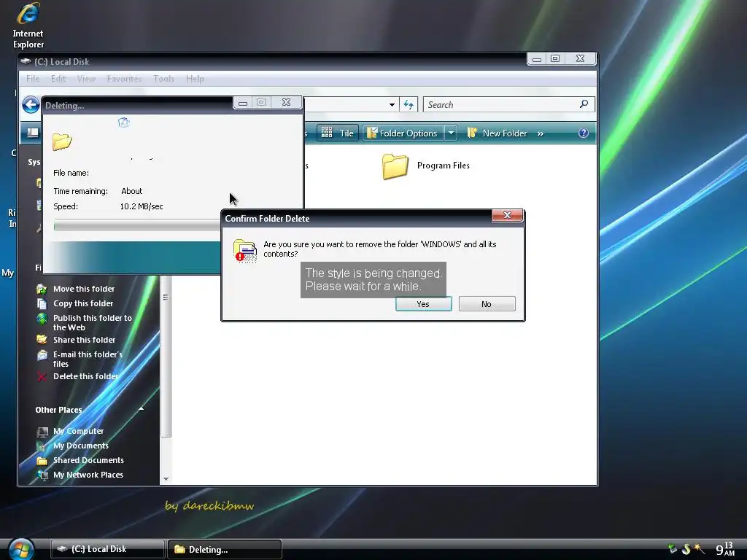This screenshot has height=560, width=747.
Task: Click the system tray wand icon
Action: (699, 549)
